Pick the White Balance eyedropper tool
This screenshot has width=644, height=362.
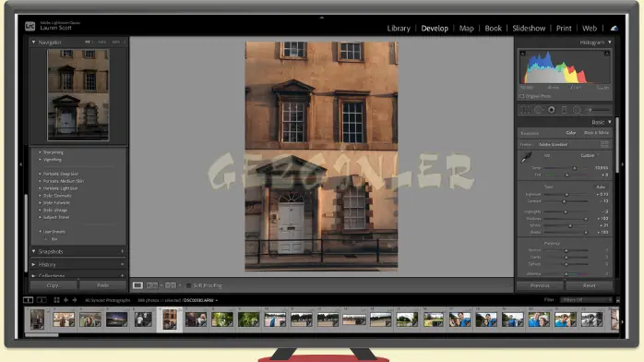526,157
